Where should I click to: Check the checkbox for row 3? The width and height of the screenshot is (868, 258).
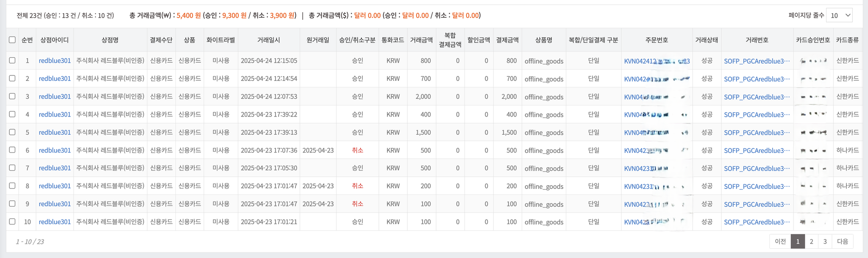point(12,96)
